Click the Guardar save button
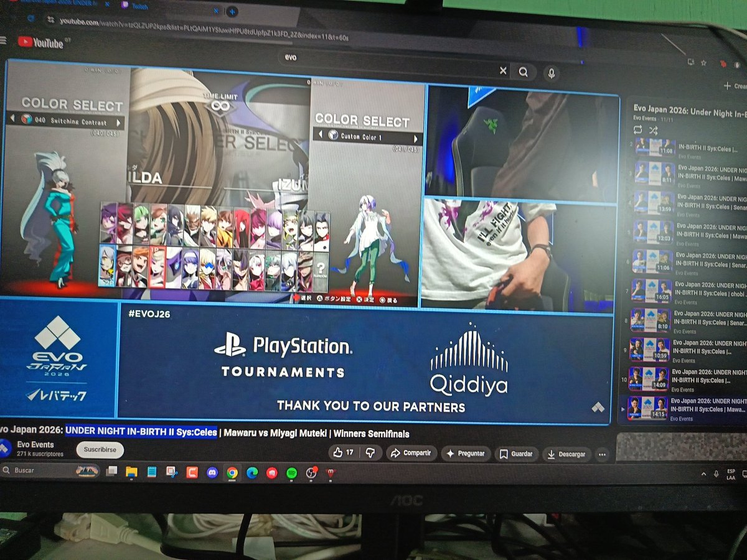The height and width of the screenshot is (560, 747). point(517,454)
